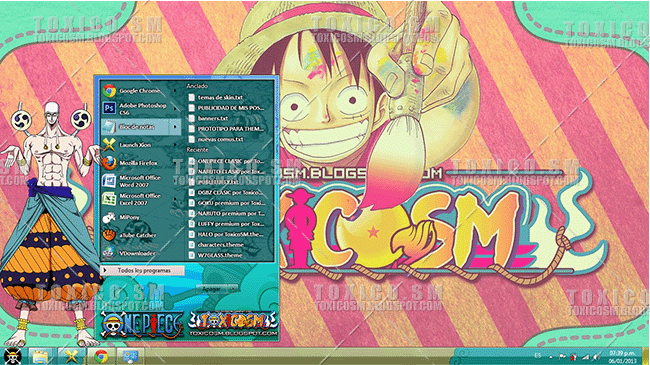The image size is (650, 365).
Task: Click the skull Start button on taskbar
Action: coord(12,356)
